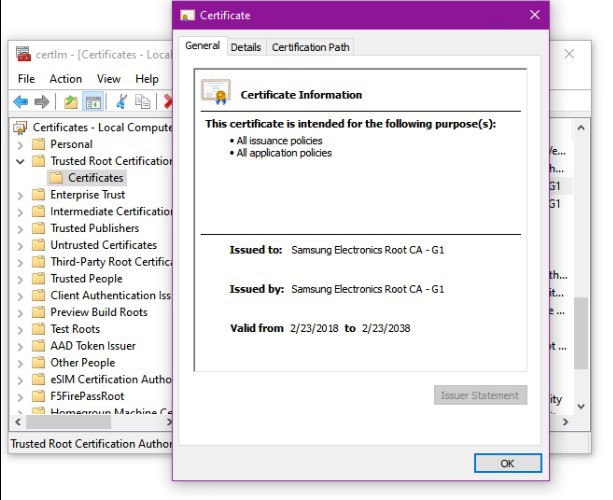This screenshot has width=613, height=500.
Task: Toggle Show/Hide Console Tree icon
Action: coord(93,102)
